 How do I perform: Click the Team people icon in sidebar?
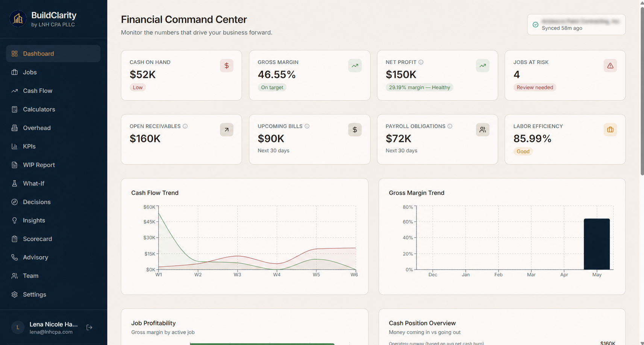(15, 276)
